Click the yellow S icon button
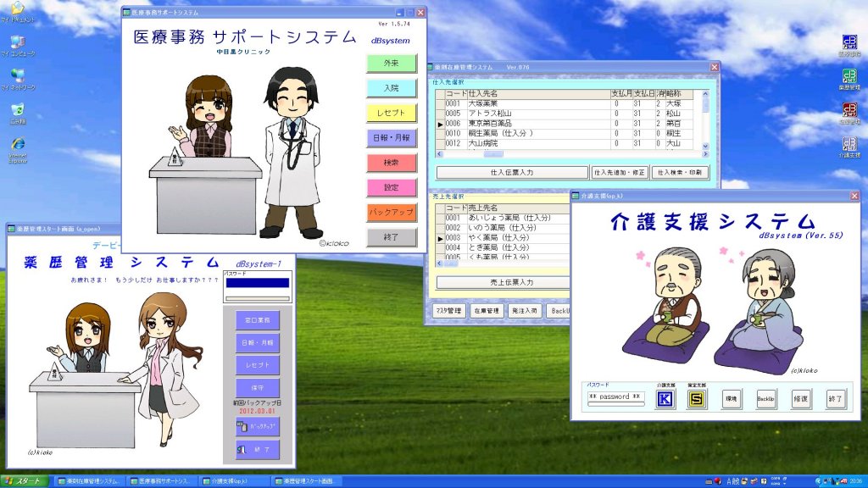 tap(697, 398)
